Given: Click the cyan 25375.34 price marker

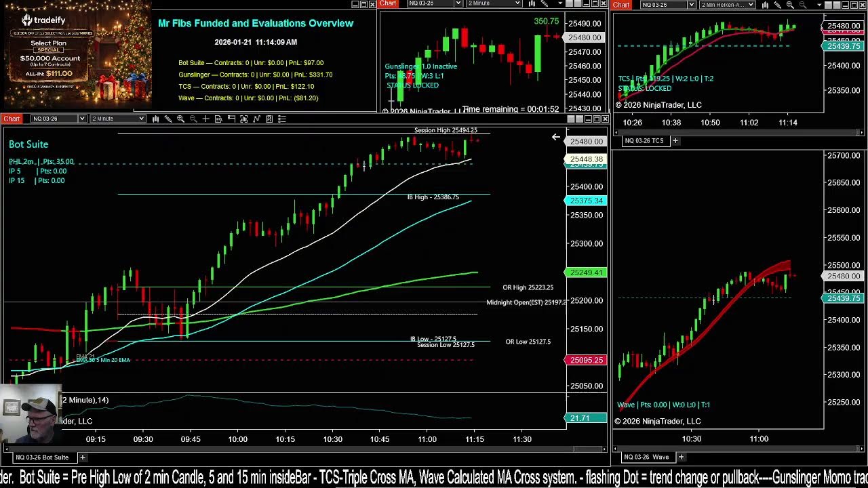Looking at the screenshot, I should [x=585, y=201].
